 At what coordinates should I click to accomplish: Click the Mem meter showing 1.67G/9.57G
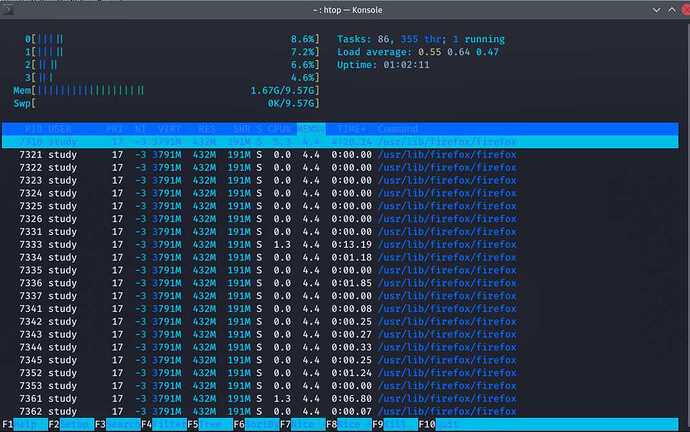[x=166, y=90]
